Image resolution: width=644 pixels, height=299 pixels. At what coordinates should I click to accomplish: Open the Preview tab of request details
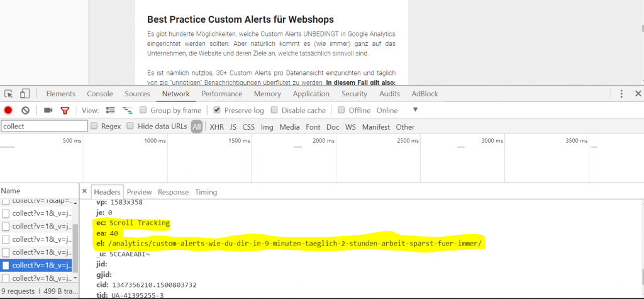pos(139,192)
